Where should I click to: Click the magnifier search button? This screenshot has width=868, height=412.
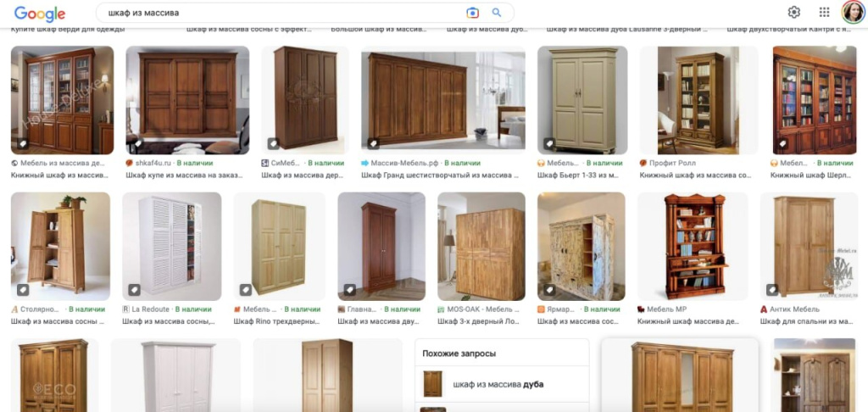(x=497, y=13)
